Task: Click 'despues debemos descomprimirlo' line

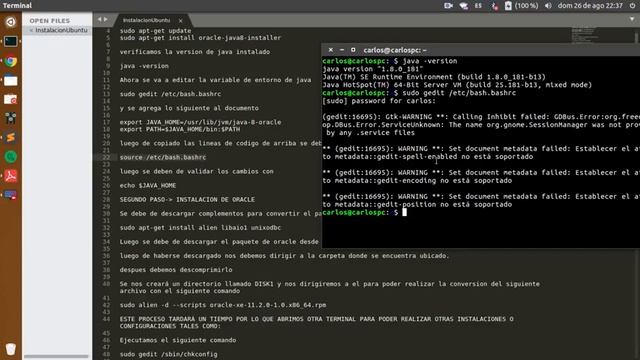Action: [x=176, y=270]
